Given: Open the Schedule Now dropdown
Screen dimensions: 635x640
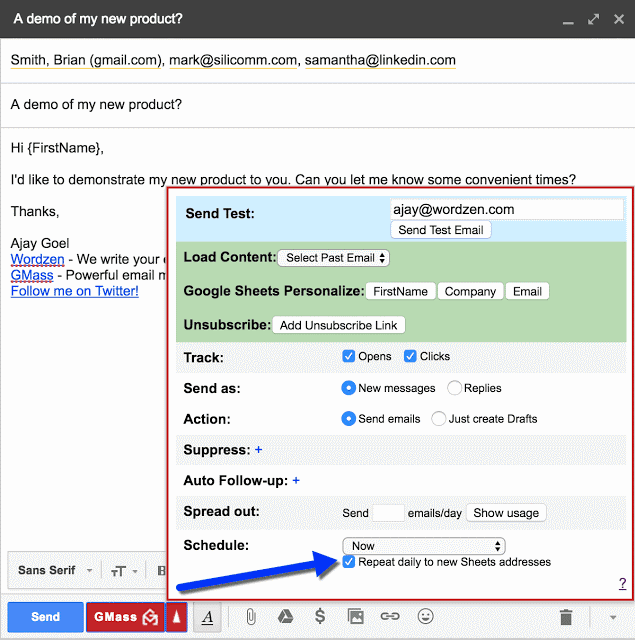Looking at the screenshot, I should point(424,546).
